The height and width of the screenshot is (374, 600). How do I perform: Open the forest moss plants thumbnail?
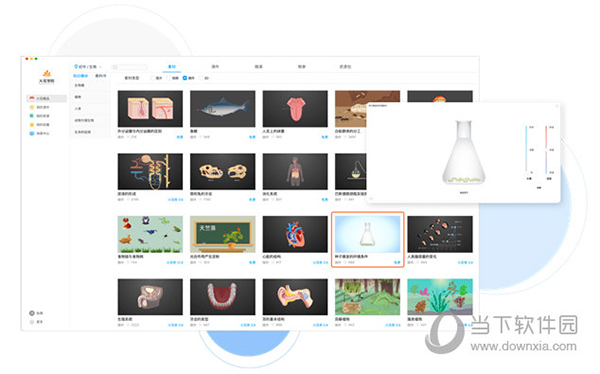point(367,297)
